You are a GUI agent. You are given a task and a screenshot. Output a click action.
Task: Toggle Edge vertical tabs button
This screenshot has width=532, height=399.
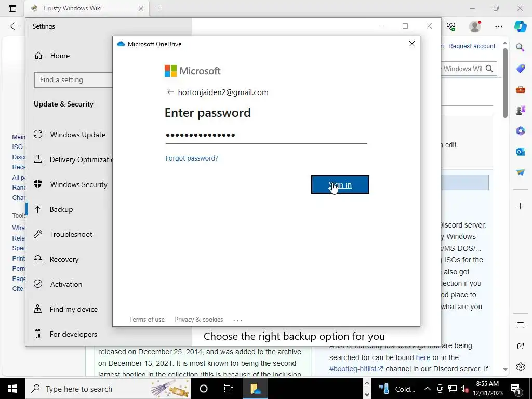coord(12,8)
